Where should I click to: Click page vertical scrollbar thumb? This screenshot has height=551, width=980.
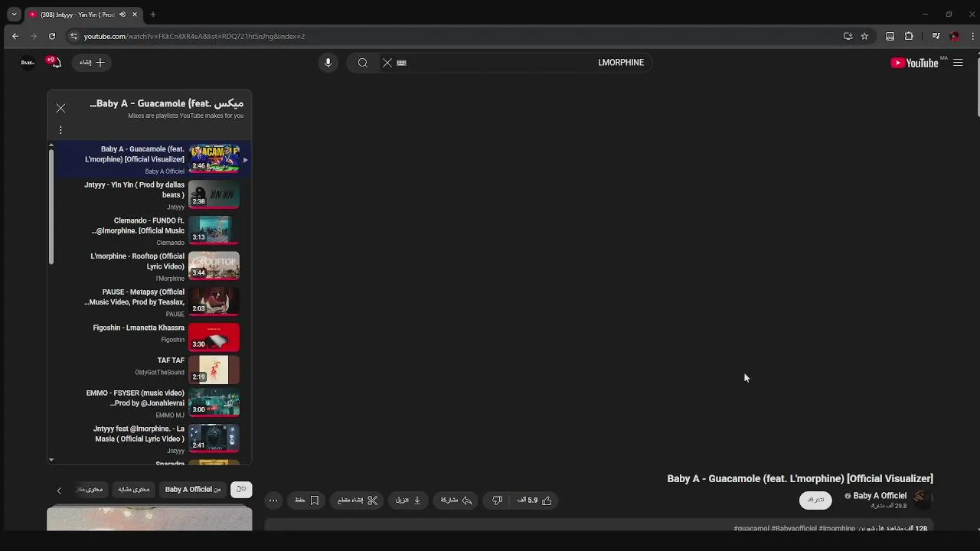click(978, 86)
